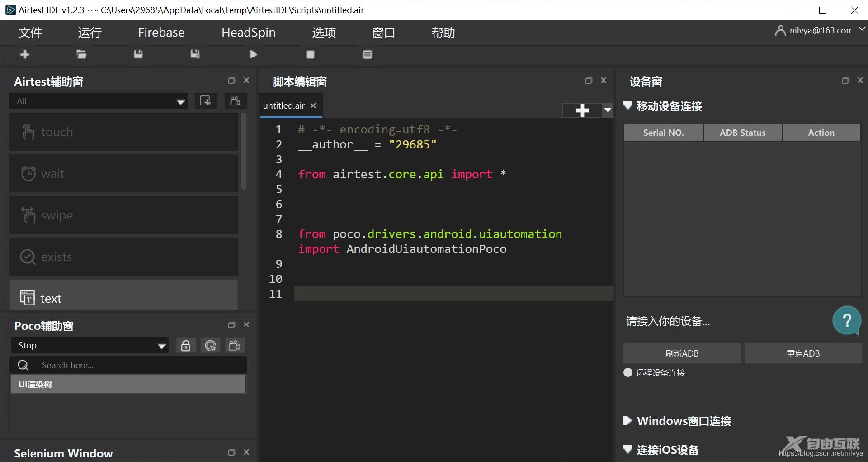The width and height of the screenshot is (868, 462).
Task: Click the Poco refresh inspector icon
Action: click(x=210, y=345)
